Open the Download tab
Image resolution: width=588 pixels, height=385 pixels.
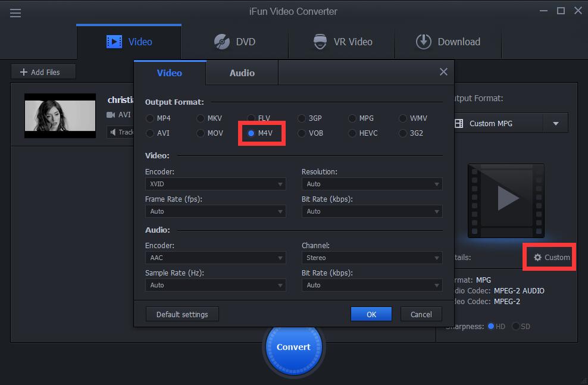point(448,42)
